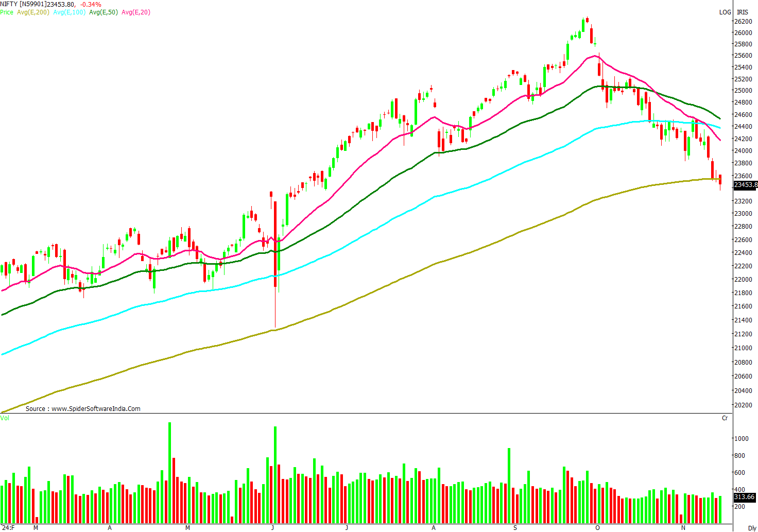758x532 pixels.
Task: Click the A label for August
Action: [434, 528]
